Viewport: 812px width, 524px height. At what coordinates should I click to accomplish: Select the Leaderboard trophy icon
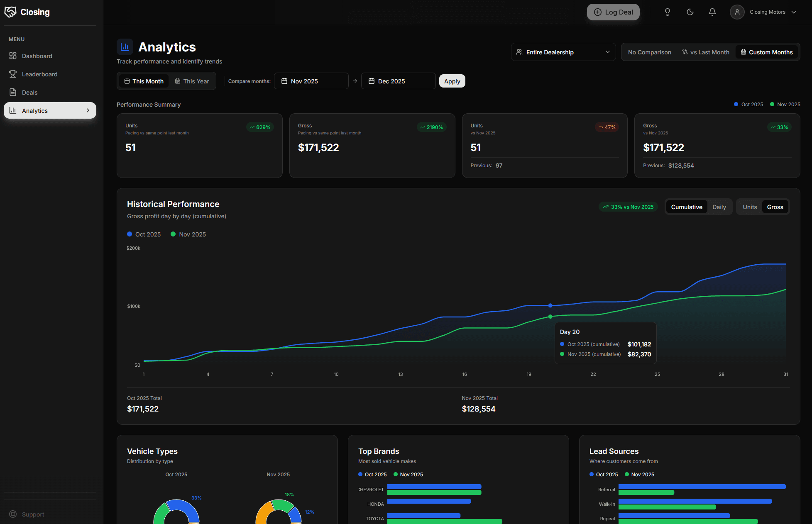(x=14, y=74)
